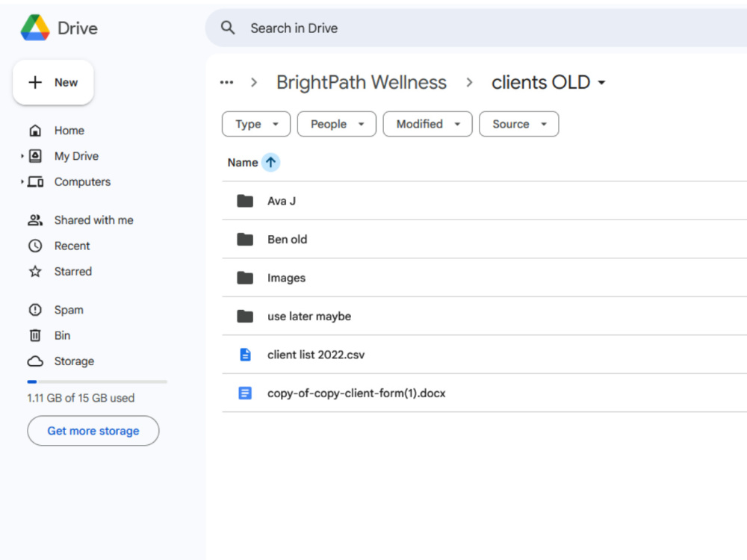Image resolution: width=747 pixels, height=560 pixels.
Task: Expand the Computers tree
Action: click(x=22, y=181)
